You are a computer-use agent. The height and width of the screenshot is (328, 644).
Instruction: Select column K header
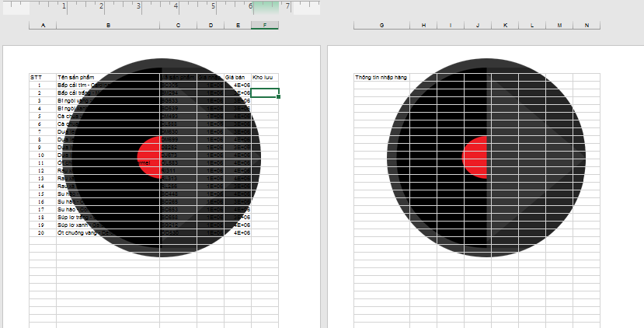[x=505, y=25]
